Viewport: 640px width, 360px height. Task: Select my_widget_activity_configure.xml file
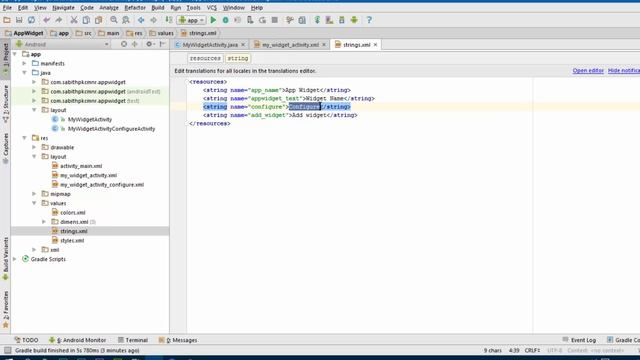102,184
